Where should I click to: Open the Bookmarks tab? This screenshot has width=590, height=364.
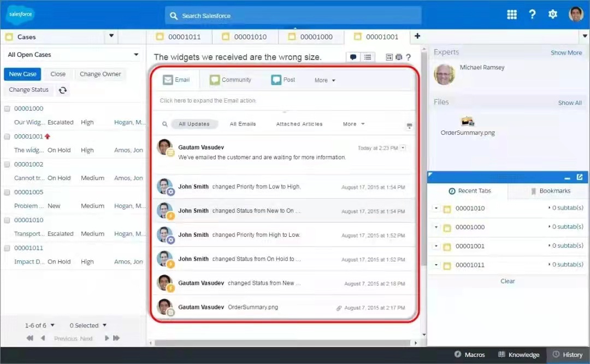tap(551, 191)
